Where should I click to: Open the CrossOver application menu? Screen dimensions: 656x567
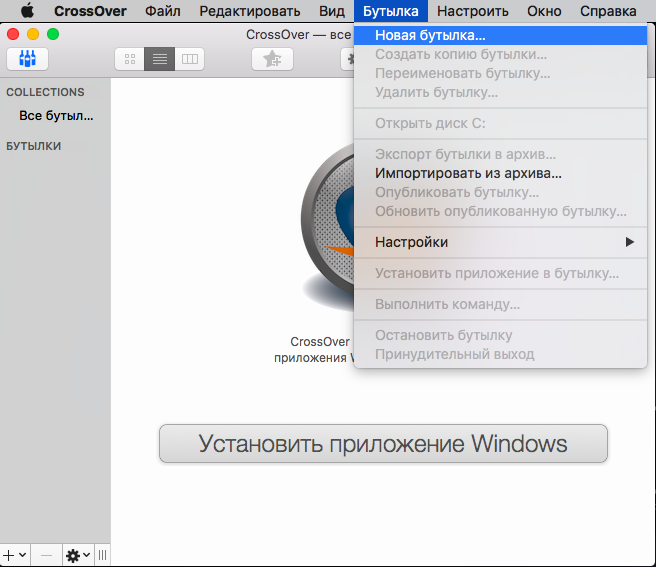click(x=90, y=11)
